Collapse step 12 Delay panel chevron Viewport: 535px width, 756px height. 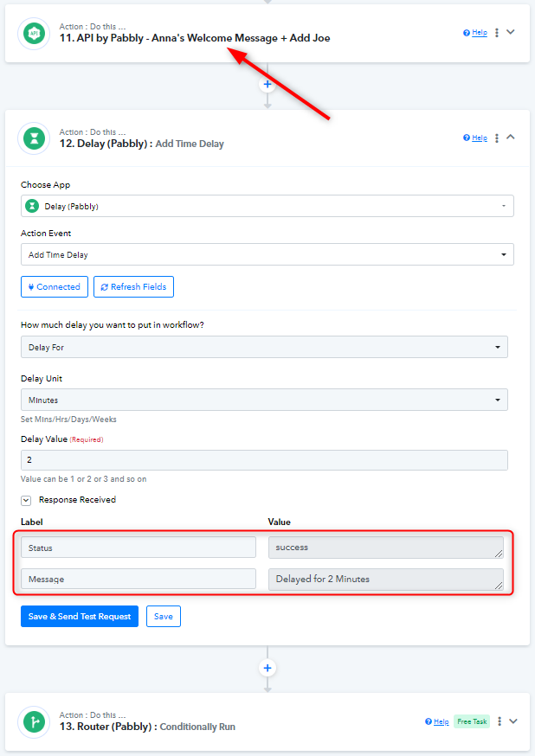point(511,137)
